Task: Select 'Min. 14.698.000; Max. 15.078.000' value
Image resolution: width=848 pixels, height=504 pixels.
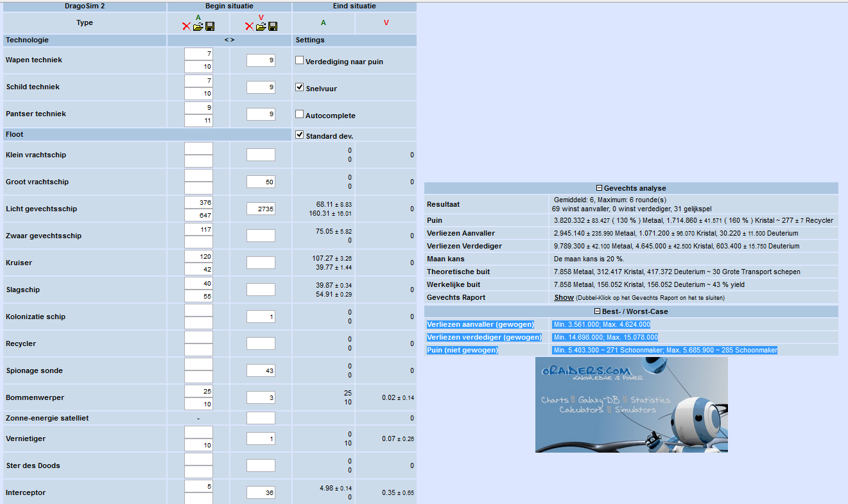Action: point(605,337)
